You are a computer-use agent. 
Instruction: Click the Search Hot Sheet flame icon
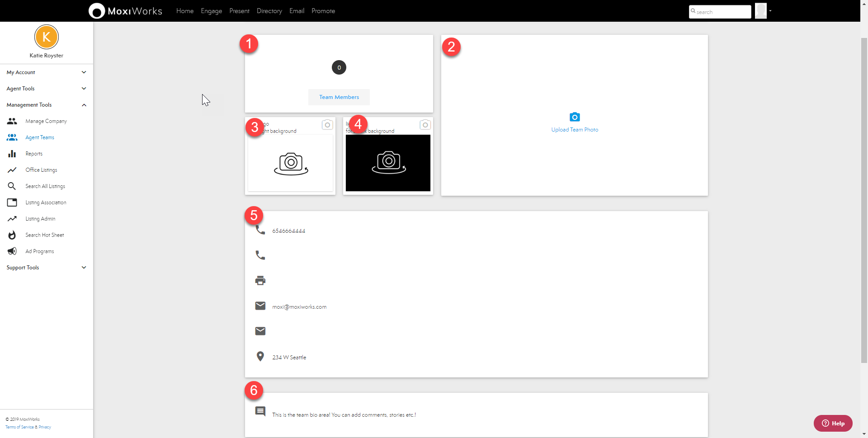(12, 235)
